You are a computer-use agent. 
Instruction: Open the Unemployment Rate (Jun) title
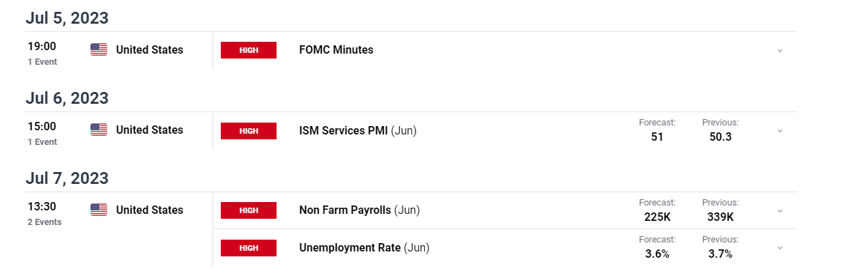tap(364, 247)
